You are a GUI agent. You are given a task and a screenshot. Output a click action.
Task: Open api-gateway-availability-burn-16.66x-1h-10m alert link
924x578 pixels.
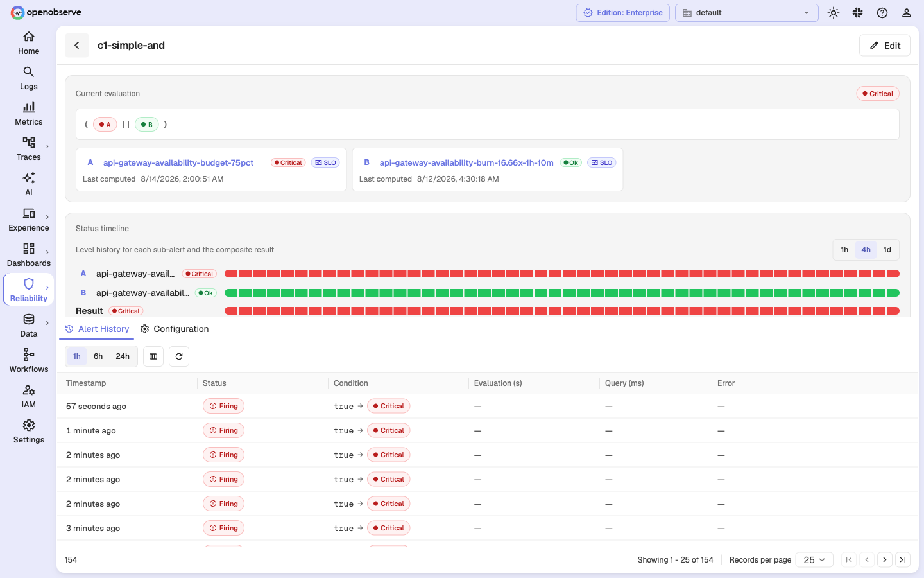pos(466,162)
